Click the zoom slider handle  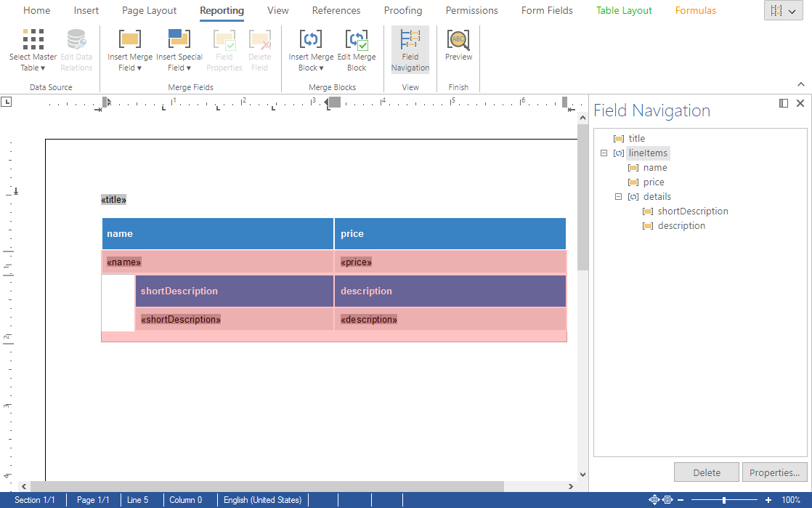724,500
